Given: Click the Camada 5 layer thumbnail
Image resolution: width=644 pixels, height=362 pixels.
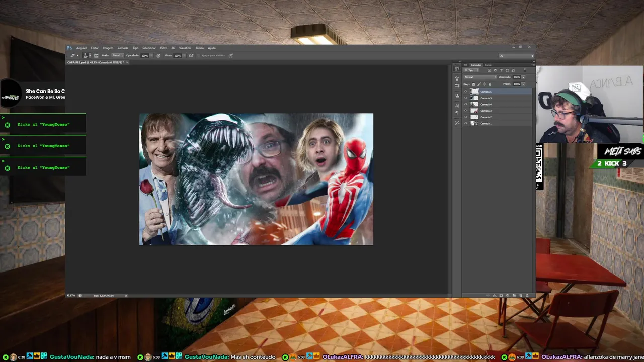Looking at the screenshot, I should point(474,98).
